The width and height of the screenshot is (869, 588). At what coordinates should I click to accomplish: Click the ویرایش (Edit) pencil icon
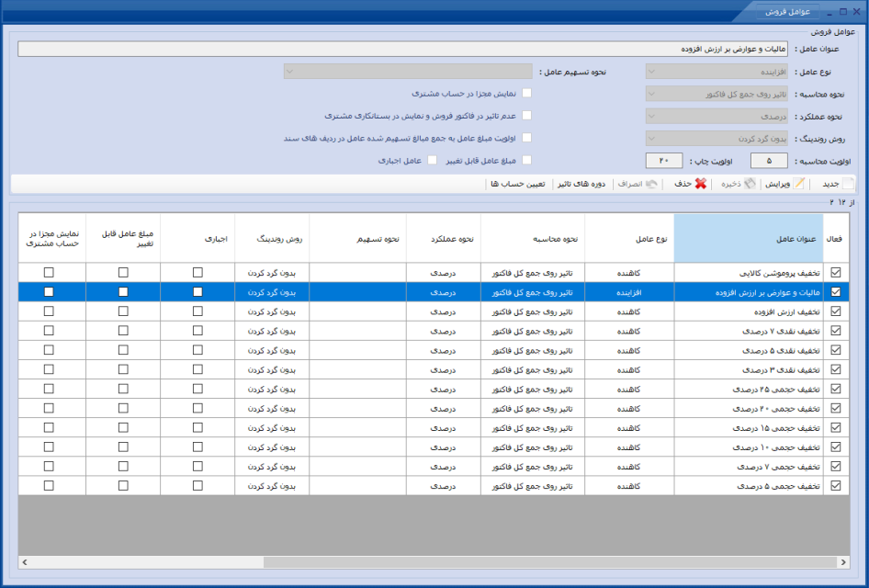tap(798, 184)
